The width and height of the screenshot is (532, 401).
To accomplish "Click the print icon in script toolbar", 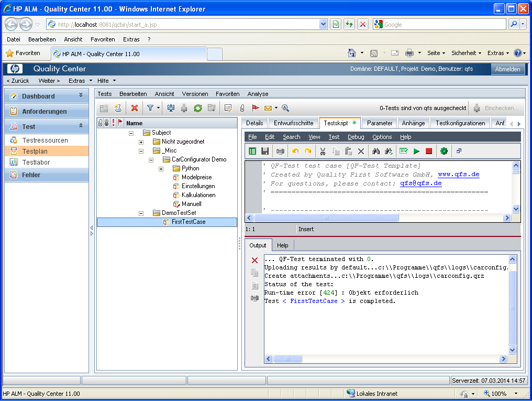I will (x=280, y=151).
